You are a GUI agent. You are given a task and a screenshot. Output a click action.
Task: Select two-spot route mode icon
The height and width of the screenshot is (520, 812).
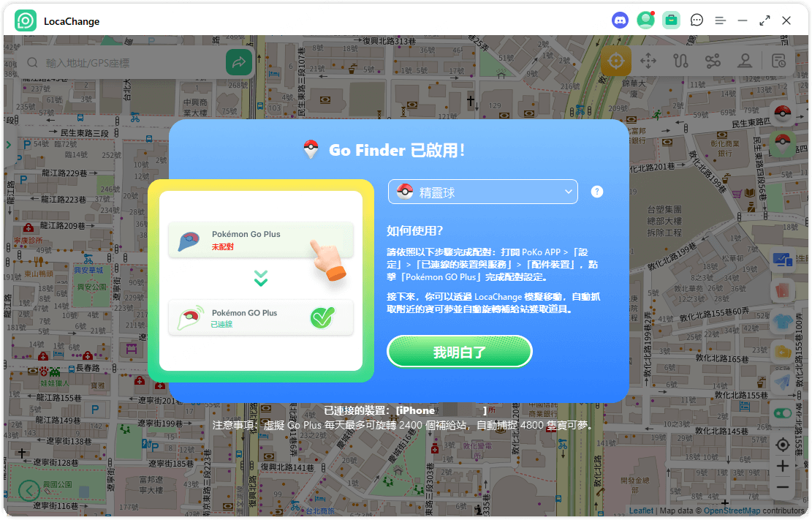point(680,61)
